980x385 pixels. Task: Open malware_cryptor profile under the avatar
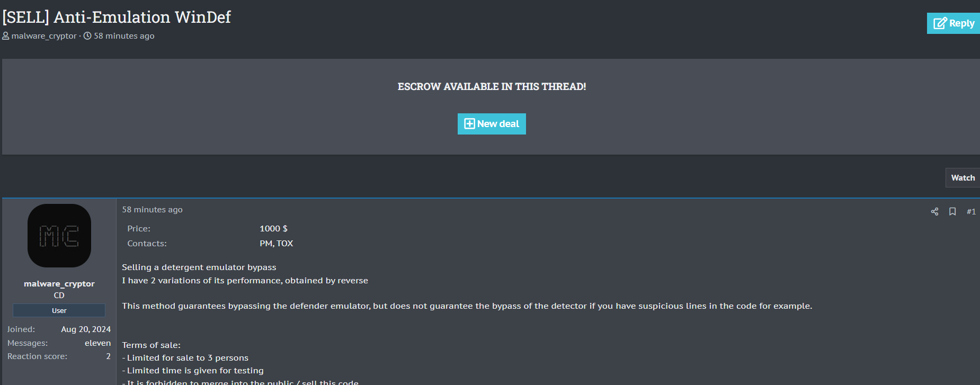(59, 284)
